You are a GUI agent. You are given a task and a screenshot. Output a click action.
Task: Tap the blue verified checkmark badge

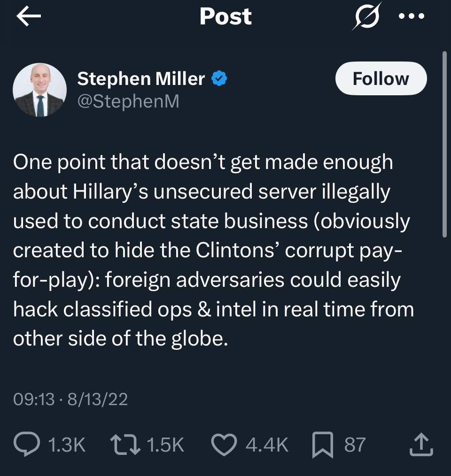point(219,79)
